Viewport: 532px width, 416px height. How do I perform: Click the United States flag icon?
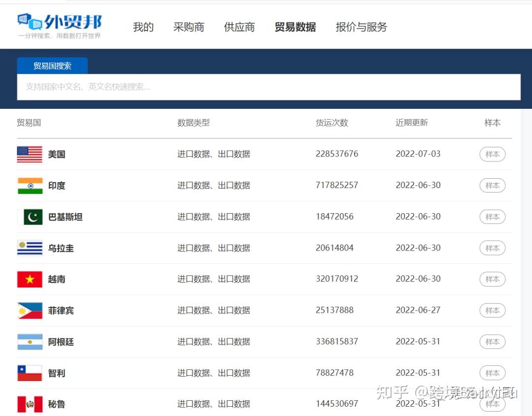(30, 154)
